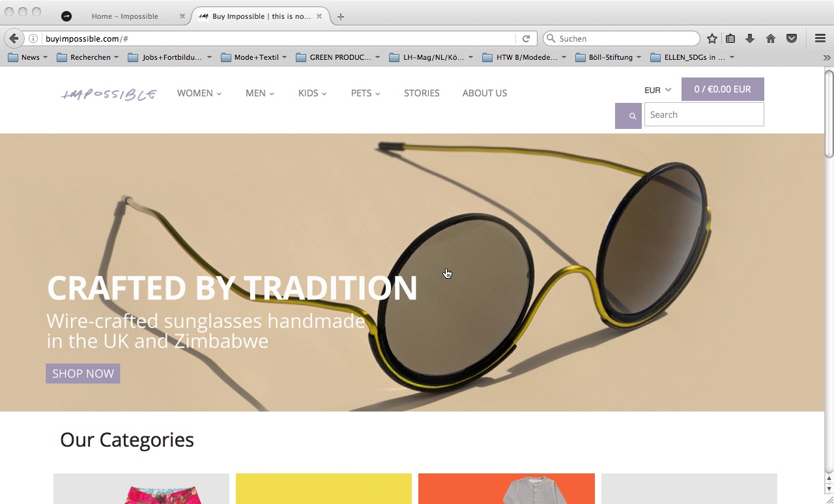
Task: Open the Firefox hamburger menu
Action: click(820, 38)
